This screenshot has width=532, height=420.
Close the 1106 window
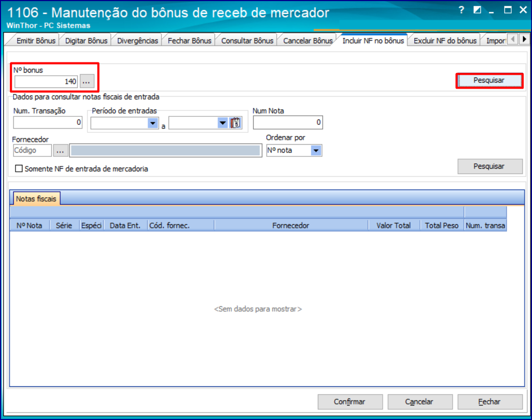click(523, 10)
